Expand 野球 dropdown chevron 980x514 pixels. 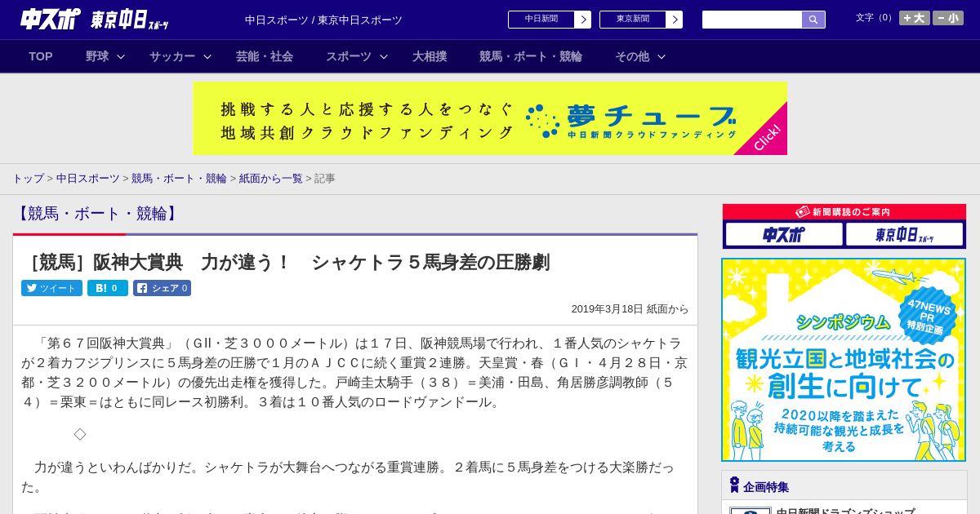(121, 56)
